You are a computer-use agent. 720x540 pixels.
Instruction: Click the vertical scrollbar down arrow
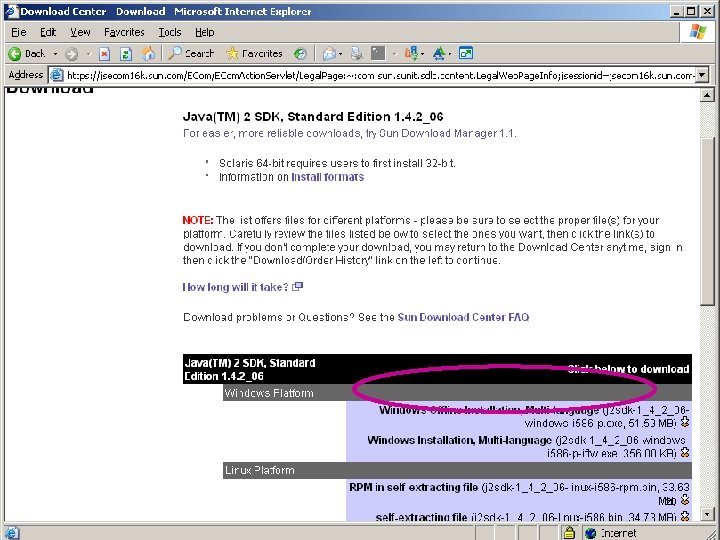[x=707, y=514]
